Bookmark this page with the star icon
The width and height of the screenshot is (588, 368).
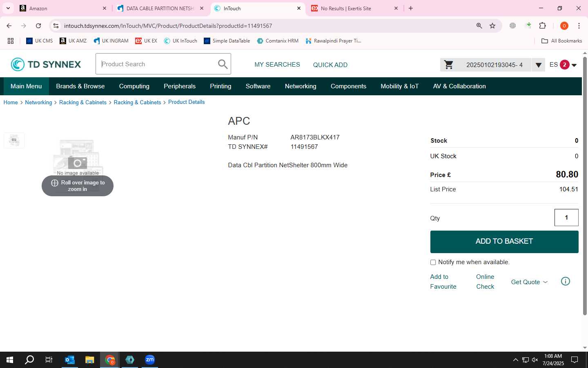pyautogui.click(x=492, y=26)
